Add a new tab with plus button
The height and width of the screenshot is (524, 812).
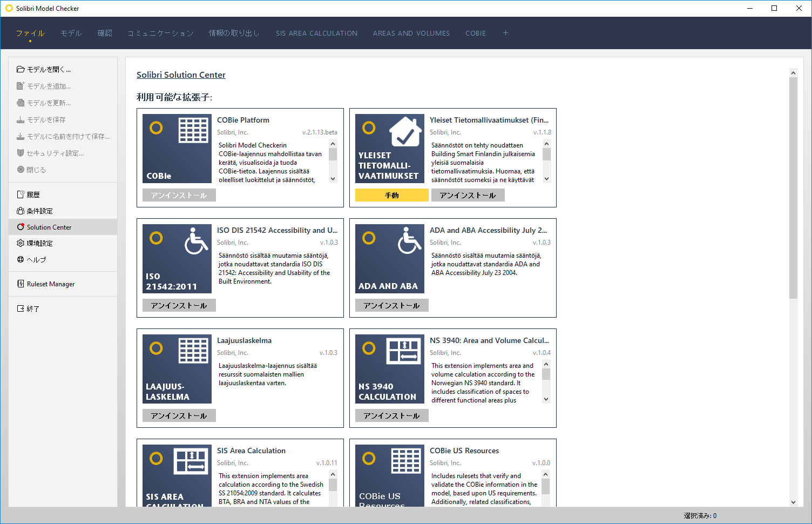point(505,33)
